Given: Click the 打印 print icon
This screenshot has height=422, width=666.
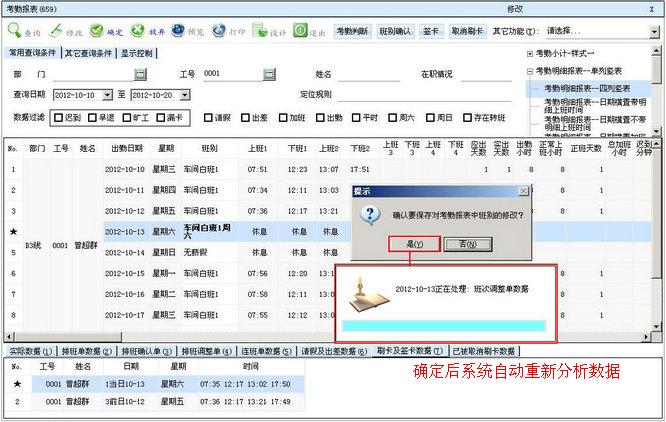Looking at the screenshot, I should click(x=219, y=30).
